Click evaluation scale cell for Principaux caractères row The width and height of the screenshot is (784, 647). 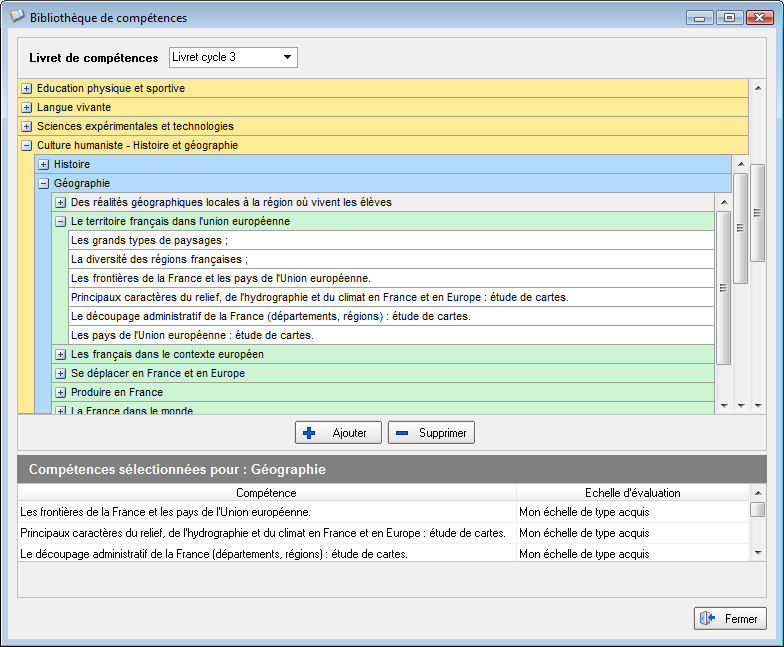632,533
